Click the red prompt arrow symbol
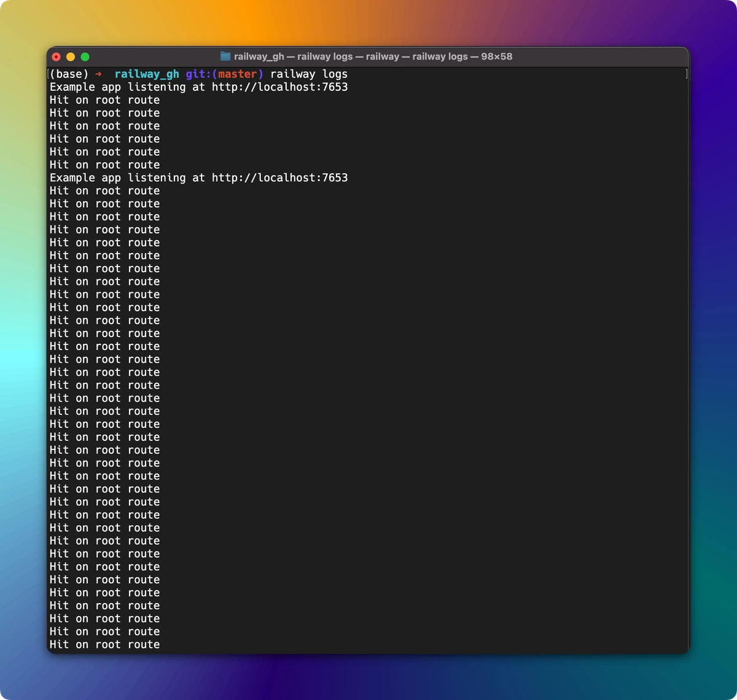737x700 pixels. click(98, 74)
